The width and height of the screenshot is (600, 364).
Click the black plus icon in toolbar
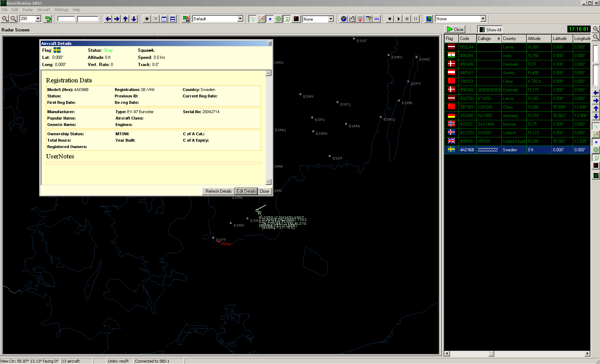[x=147, y=19]
